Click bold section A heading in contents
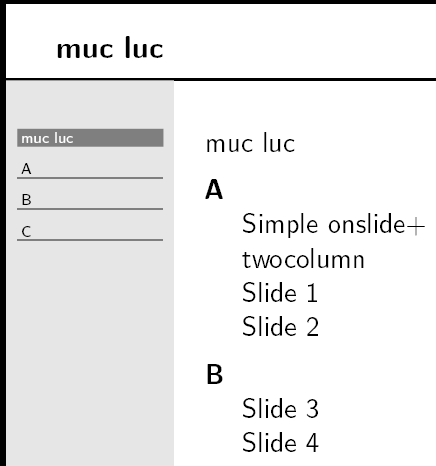Viewport: 436px width, 466px height. (x=214, y=189)
